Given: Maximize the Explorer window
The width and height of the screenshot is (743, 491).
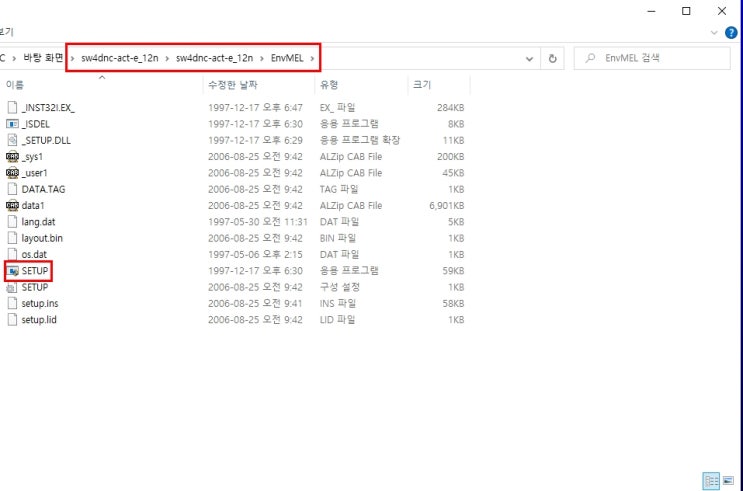Looking at the screenshot, I should tap(686, 11).
